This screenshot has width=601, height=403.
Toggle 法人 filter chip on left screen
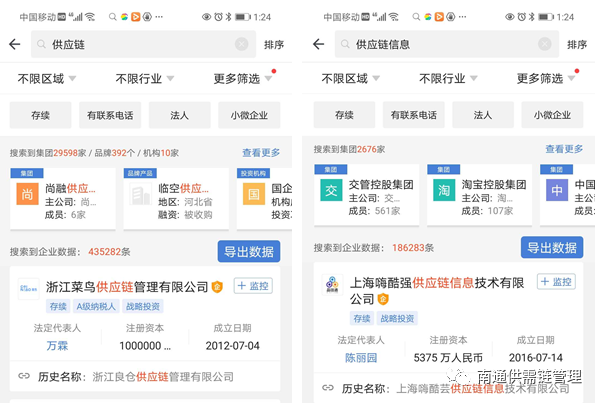pyautogui.click(x=179, y=115)
